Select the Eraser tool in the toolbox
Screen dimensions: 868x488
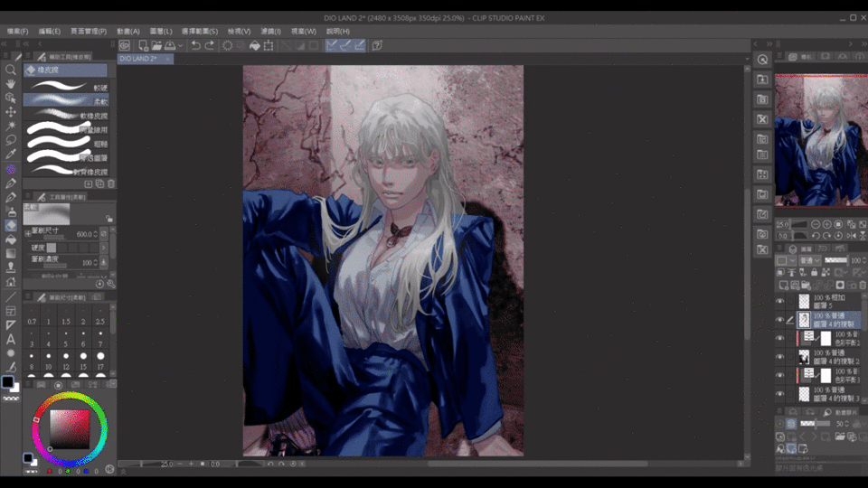pos(11,225)
